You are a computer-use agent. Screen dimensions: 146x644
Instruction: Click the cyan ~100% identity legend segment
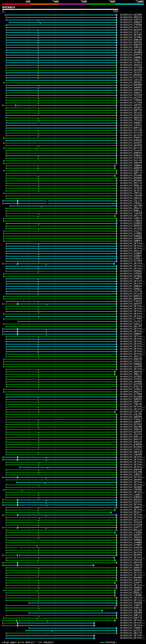click(130, 4)
